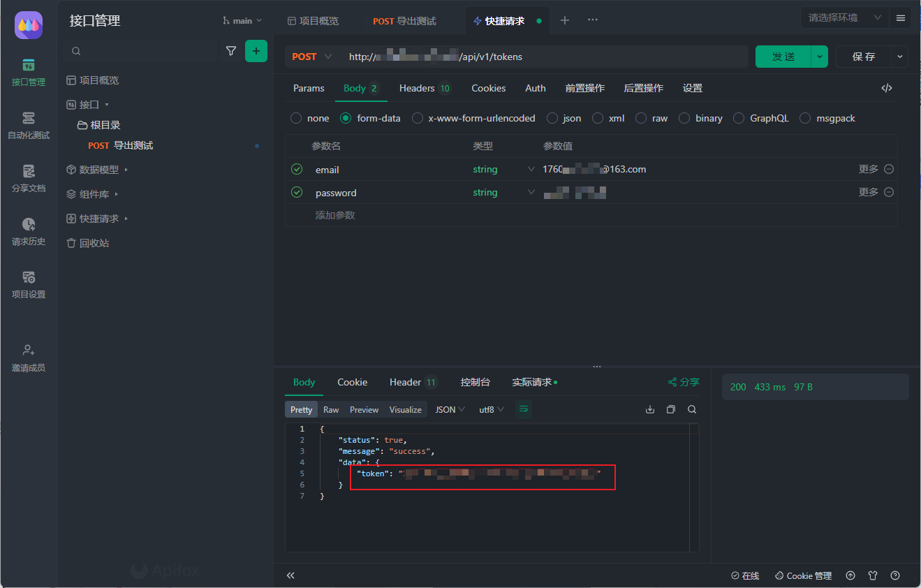Select the xml body type
Viewport: 921px width, 588px height.
coord(608,118)
